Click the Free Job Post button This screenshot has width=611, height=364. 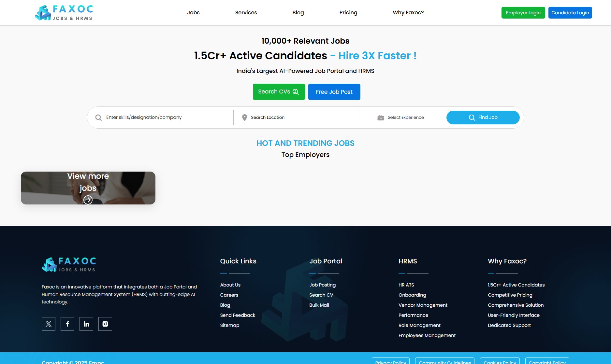pos(334,92)
